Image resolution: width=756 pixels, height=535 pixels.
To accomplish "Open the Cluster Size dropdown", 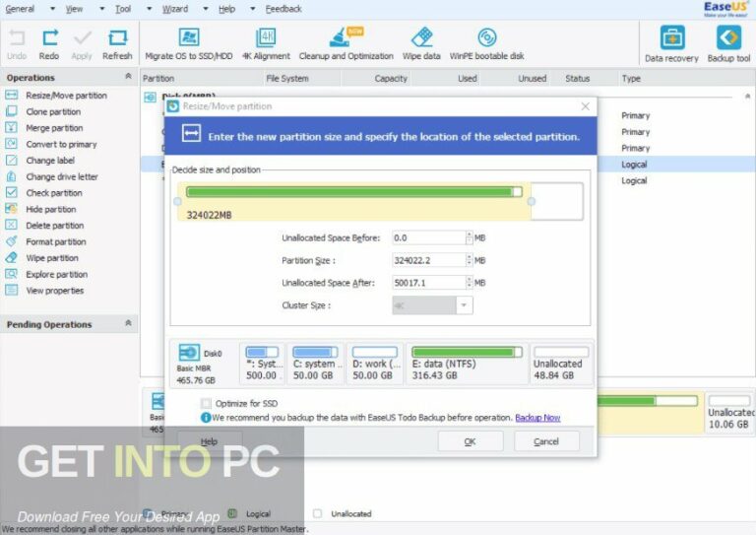I will click(x=464, y=305).
